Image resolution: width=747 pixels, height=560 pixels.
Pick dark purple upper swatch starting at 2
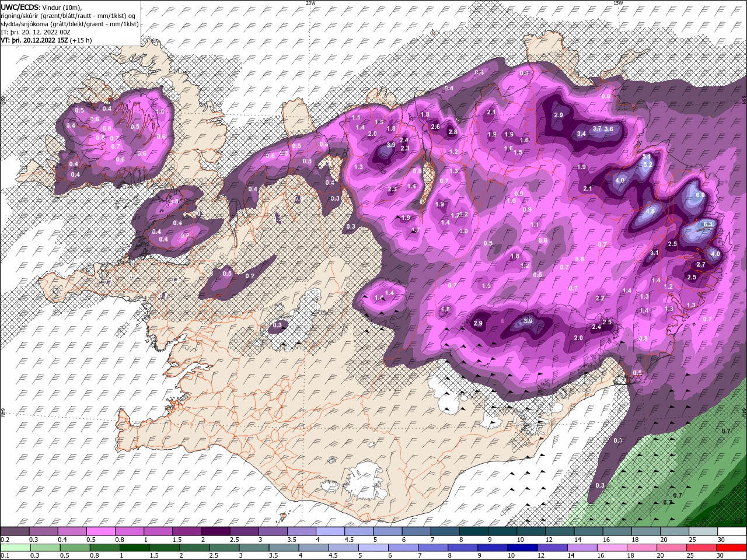coord(215,531)
